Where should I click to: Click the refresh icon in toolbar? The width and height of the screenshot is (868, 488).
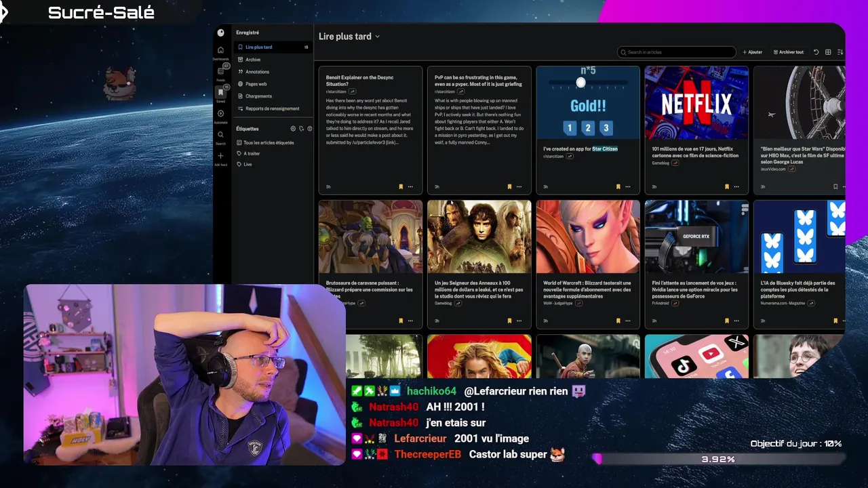816,52
